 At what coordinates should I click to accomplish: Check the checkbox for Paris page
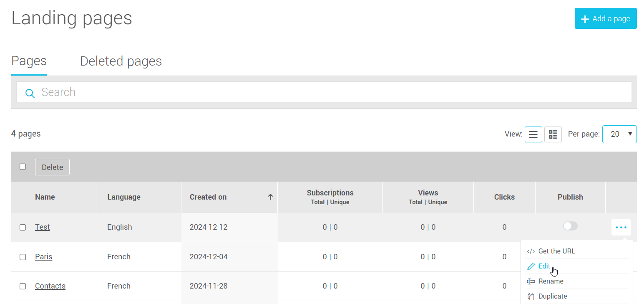coord(23,257)
